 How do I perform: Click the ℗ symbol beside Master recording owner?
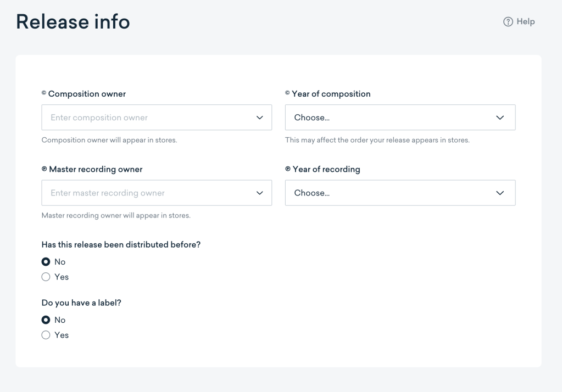coord(44,169)
